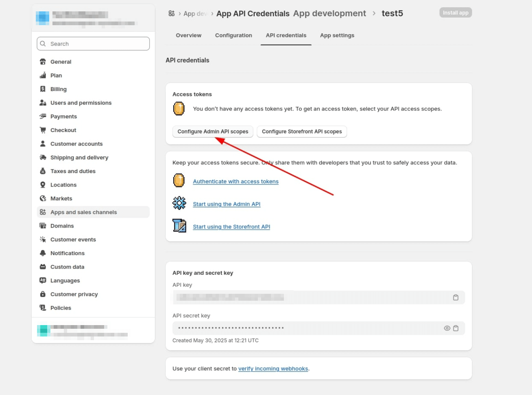Click the Customer events sparkle icon

[x=43, y=240]
